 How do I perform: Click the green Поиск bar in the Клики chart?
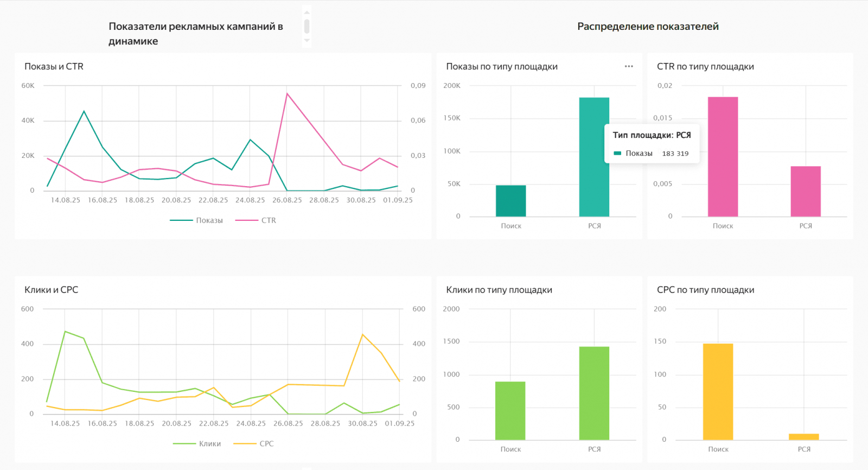[x=510, y=410]
